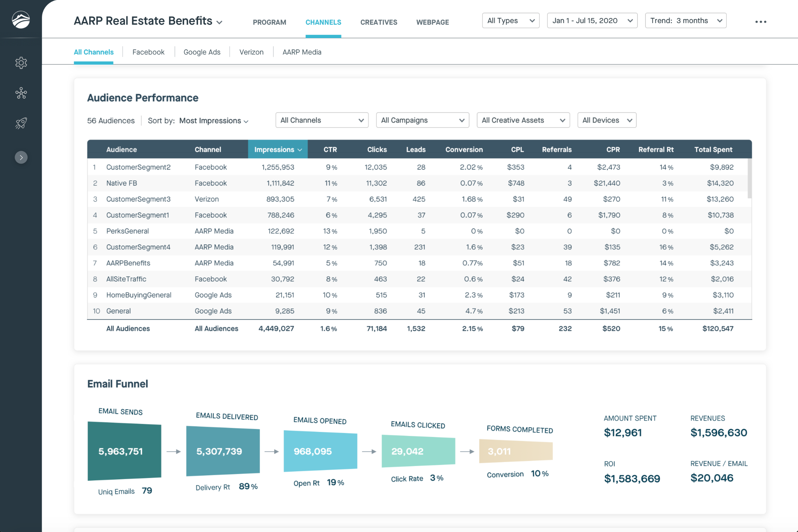
Task: Sort table by Impressions column header
Action: point(278,150)
